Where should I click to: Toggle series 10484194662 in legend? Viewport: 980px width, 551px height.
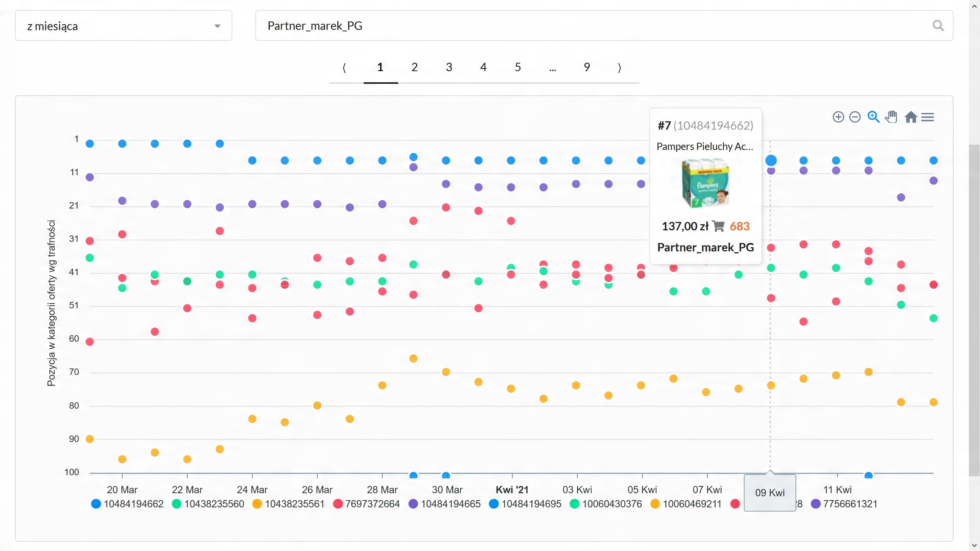(x=134, y=504)
